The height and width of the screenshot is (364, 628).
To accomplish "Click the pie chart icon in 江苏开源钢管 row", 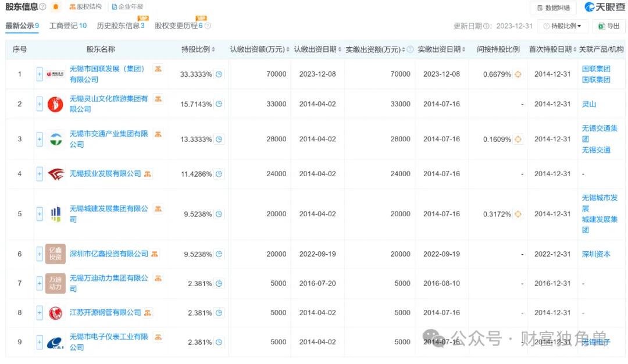I will click(x=219, y=313).
